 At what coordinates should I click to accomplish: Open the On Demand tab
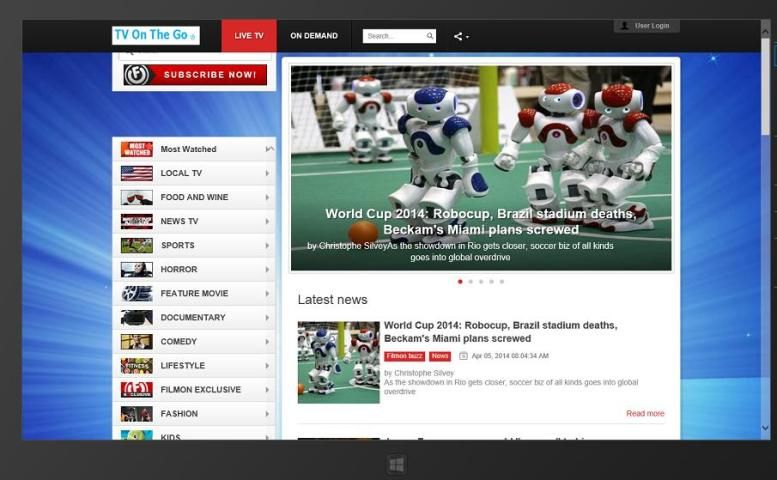tap(314, 36)
